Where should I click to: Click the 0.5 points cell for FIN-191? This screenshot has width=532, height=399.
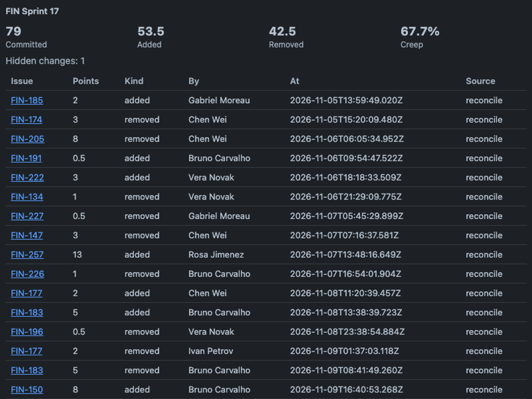79,158
